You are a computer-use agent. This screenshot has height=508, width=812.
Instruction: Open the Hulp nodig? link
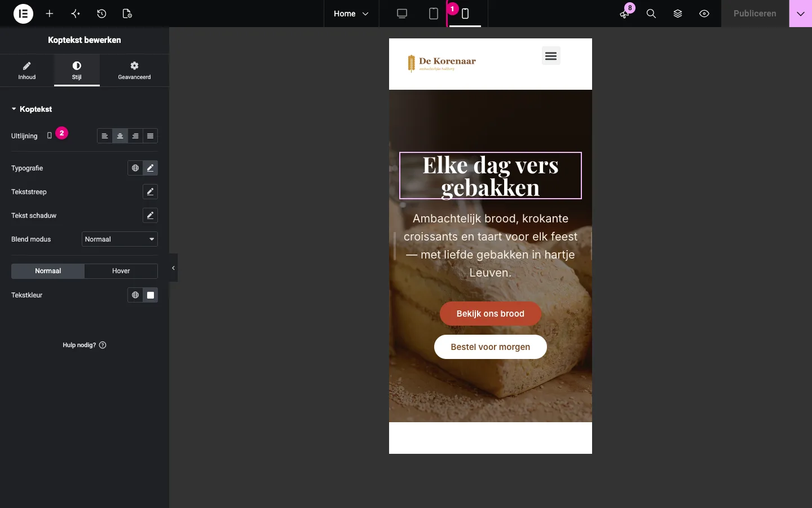85,345
